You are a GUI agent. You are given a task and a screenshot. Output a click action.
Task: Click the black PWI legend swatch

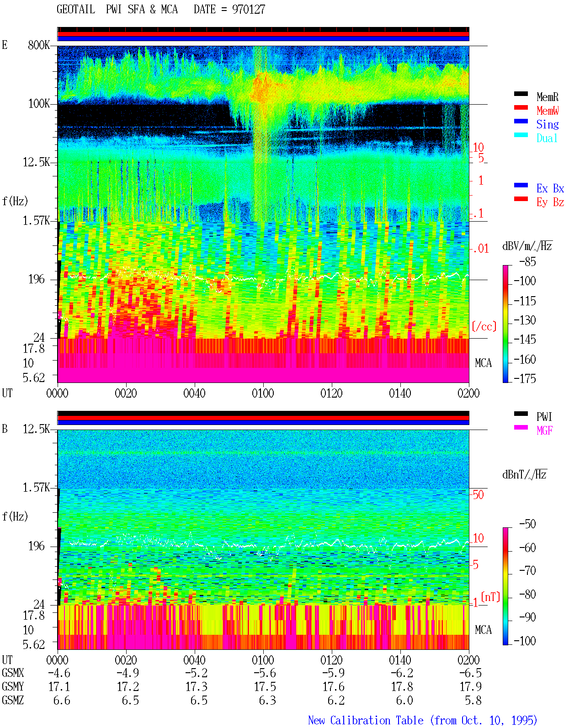(521, 414)
